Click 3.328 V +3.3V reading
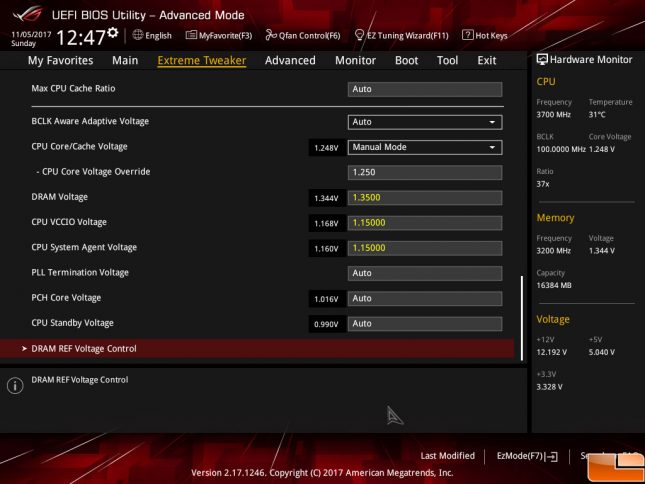This screenshot has height=484, width=645. tap(549, 387)
